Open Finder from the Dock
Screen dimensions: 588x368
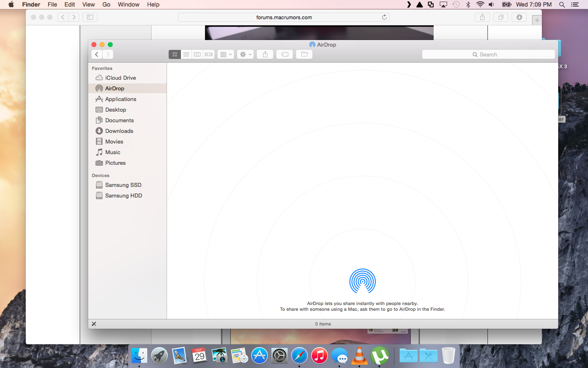(x=139, y=356)
